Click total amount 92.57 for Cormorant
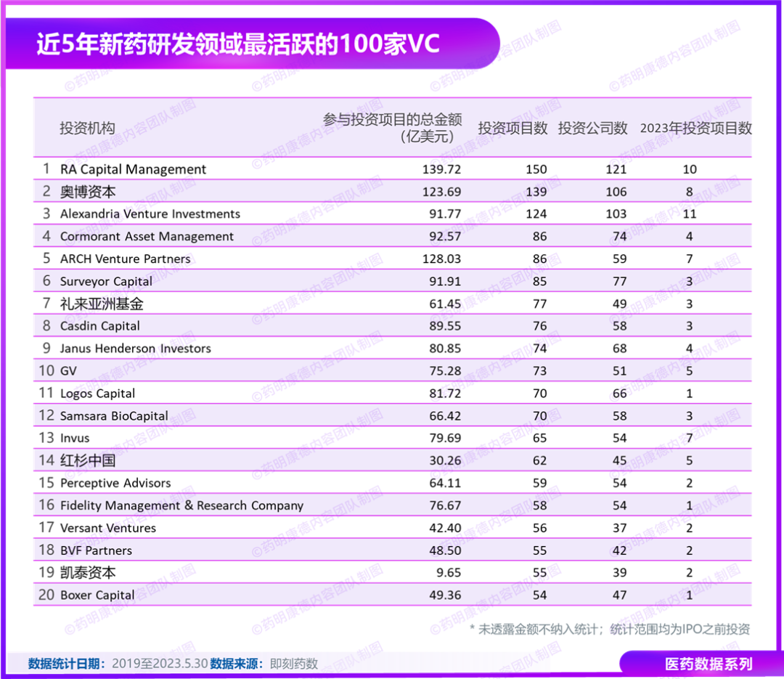This screenshot has width=784, height=679. (445, 236)
